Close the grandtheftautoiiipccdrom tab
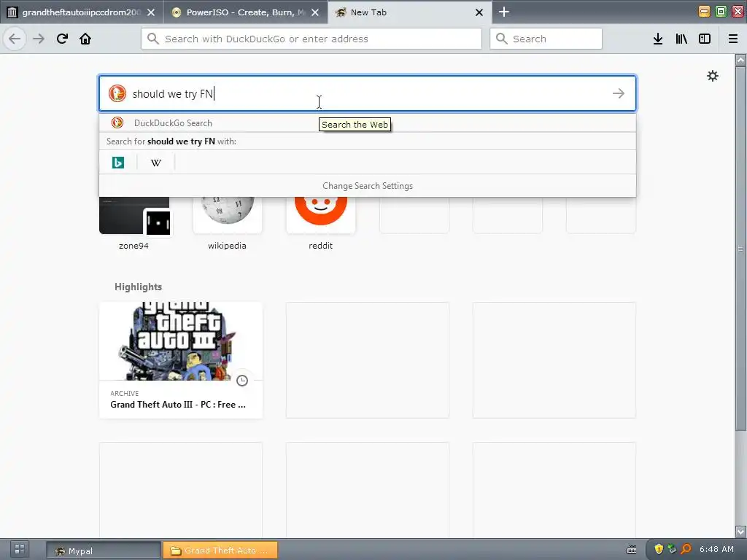The image size is (747, 560). tap(151, 12)
